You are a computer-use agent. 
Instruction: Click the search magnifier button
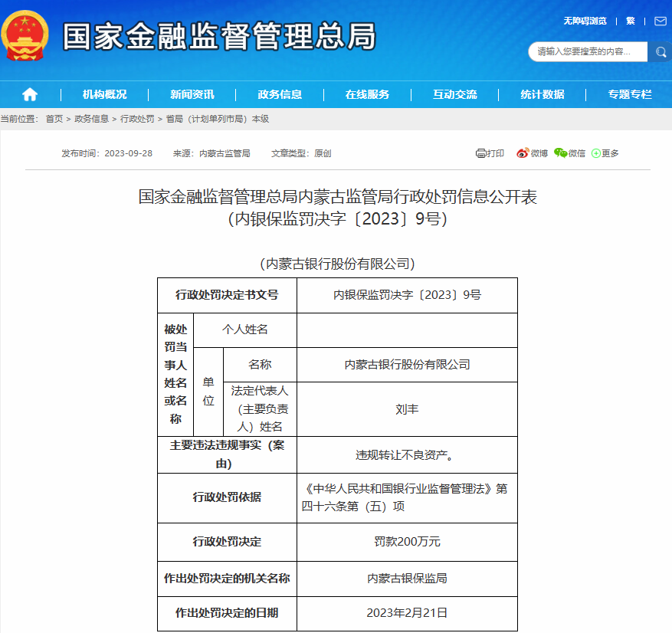660,52
